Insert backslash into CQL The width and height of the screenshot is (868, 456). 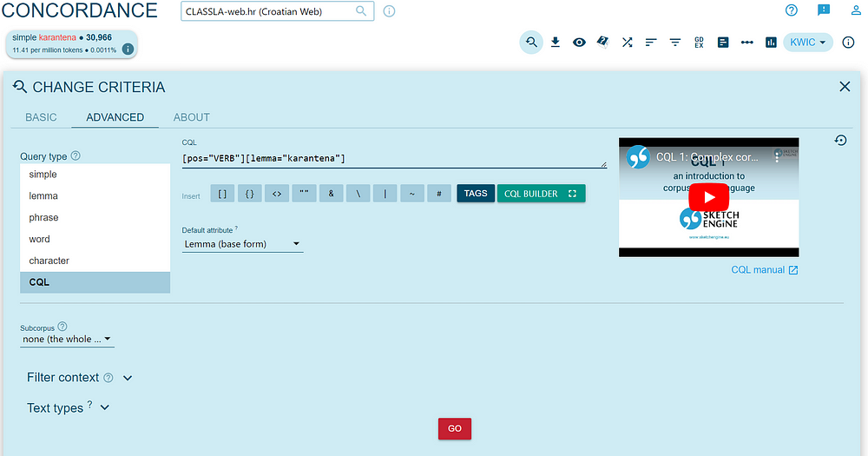358,194
